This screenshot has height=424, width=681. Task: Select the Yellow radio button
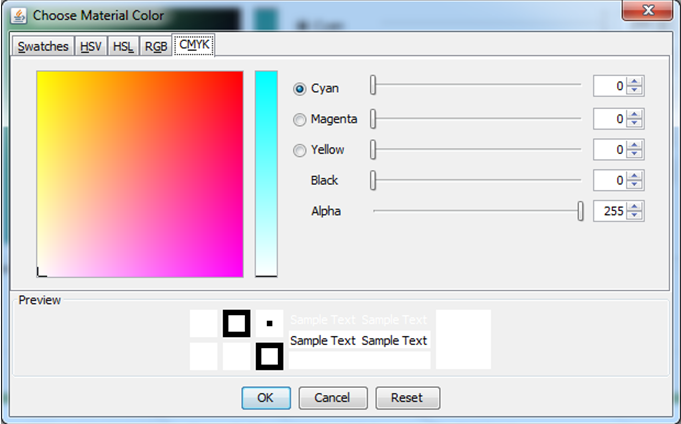tap(300, 150)
